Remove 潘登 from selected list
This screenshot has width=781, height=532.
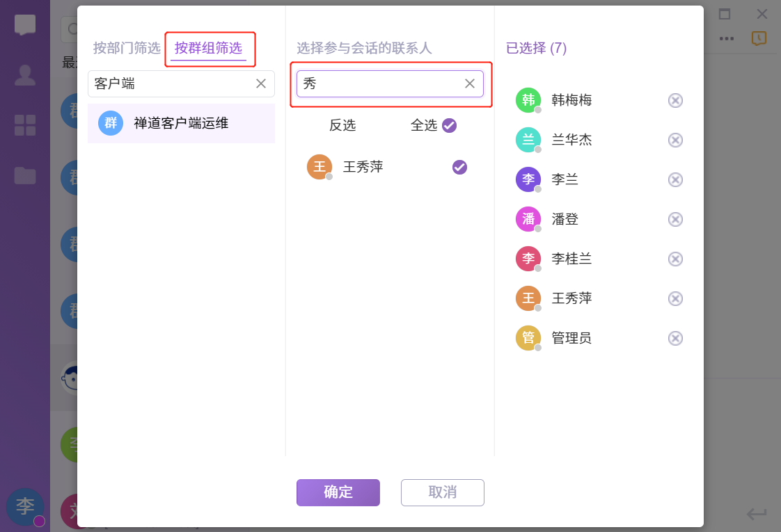[x=675, y=219]
